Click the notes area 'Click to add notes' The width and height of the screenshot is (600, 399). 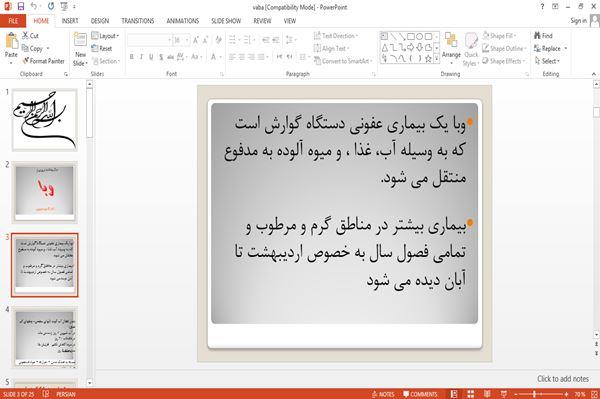[562, 379]
